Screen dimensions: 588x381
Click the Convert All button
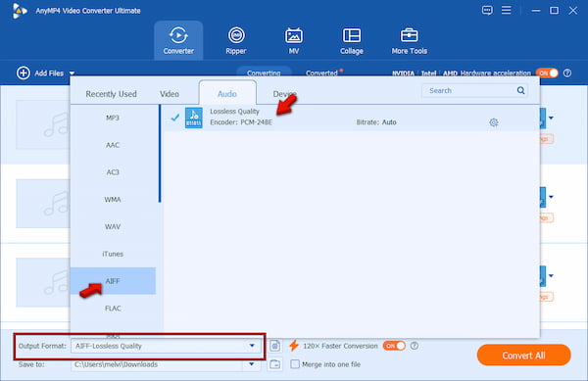click(524, 356)
